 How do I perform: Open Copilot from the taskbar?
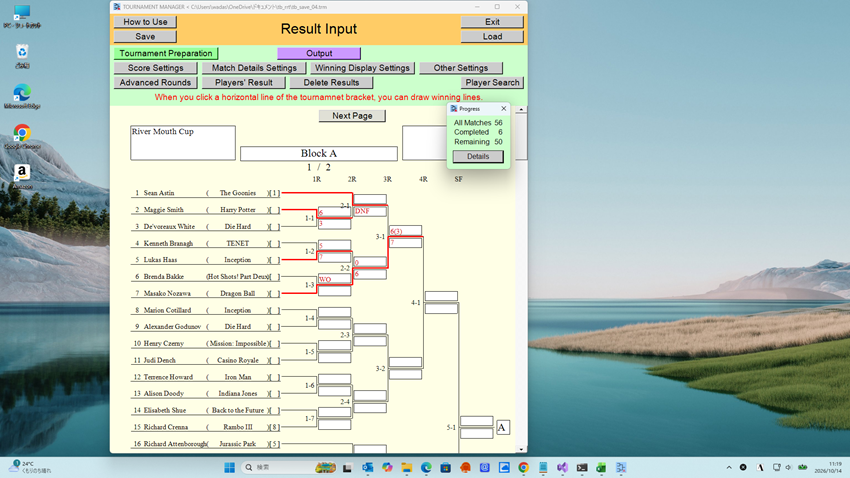(x=387, y=467)
